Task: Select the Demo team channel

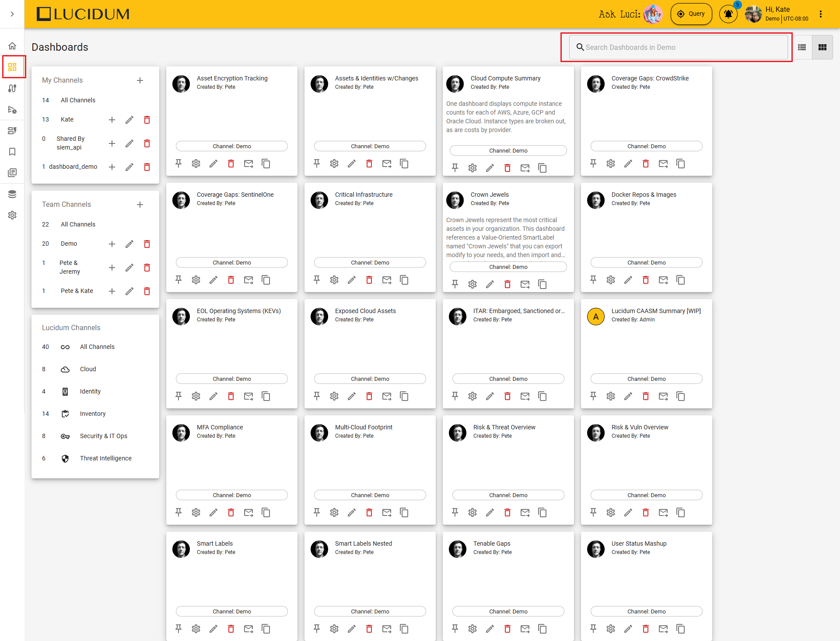Action: 69,244
